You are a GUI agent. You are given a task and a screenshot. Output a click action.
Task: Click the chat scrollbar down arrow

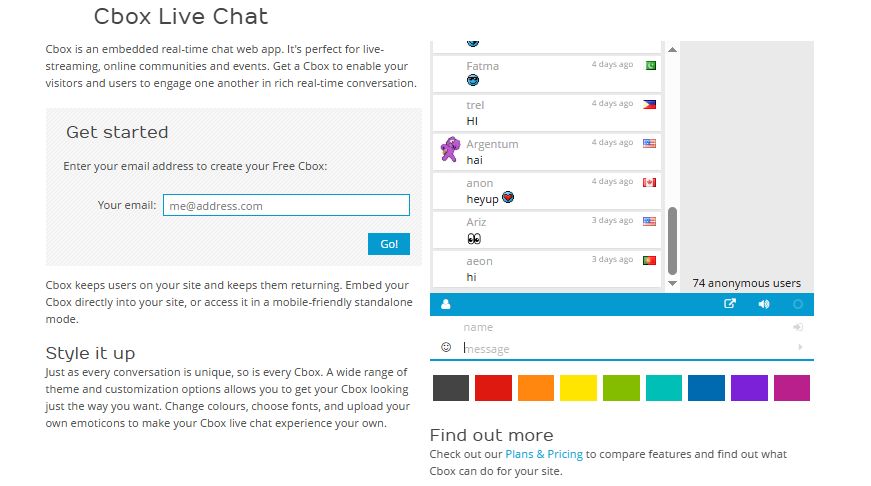tap(673, 282)
